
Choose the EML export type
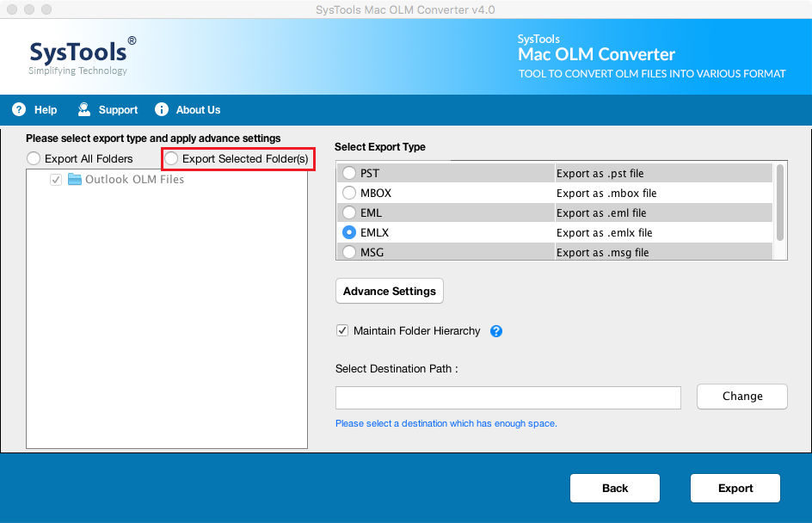point(349,212)
